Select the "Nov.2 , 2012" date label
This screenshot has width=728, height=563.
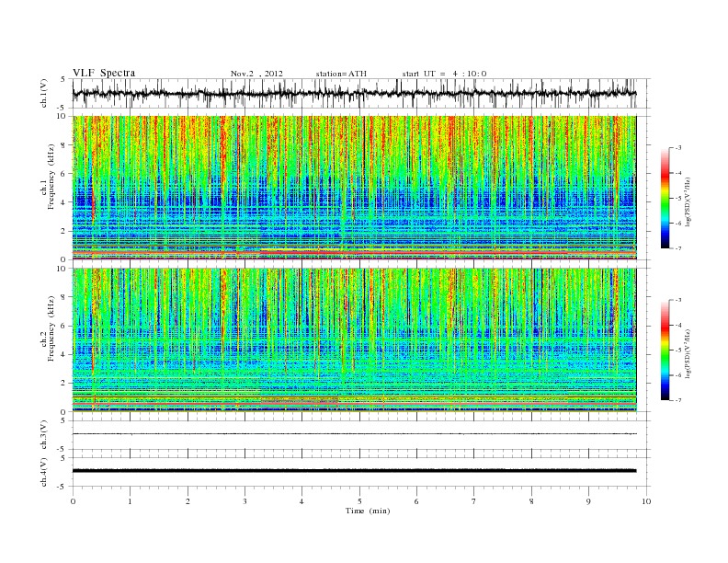(x=256, y=74)
